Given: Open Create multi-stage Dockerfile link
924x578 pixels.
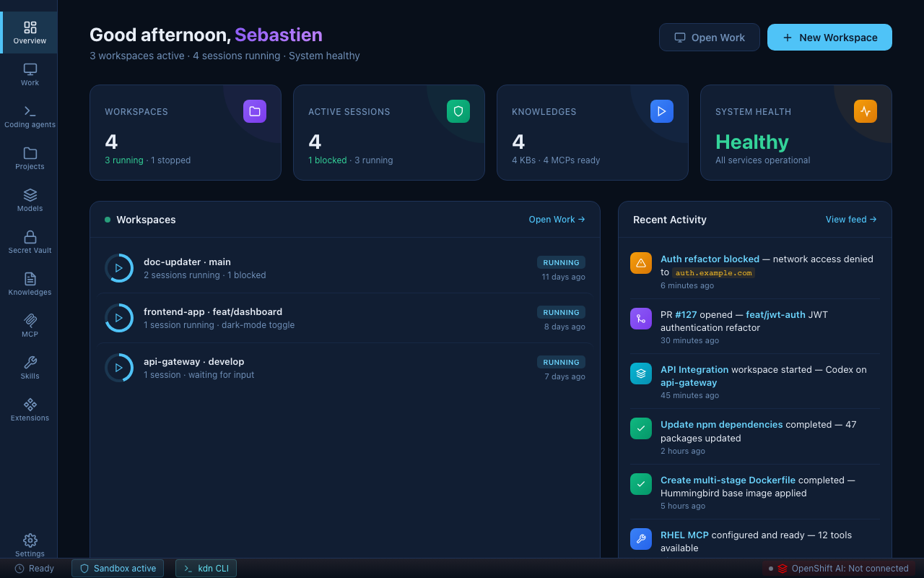Looking at the screenshot, I should 728,480.
